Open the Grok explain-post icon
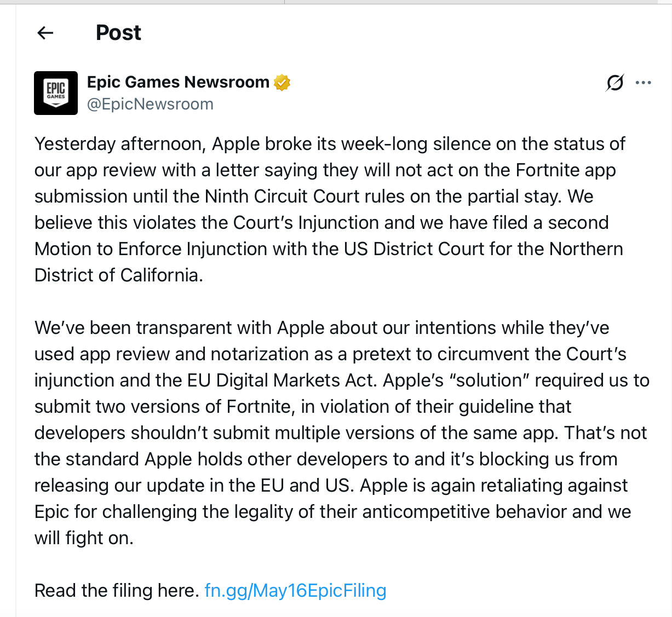The image size is (672, 617). click(614, 83)
